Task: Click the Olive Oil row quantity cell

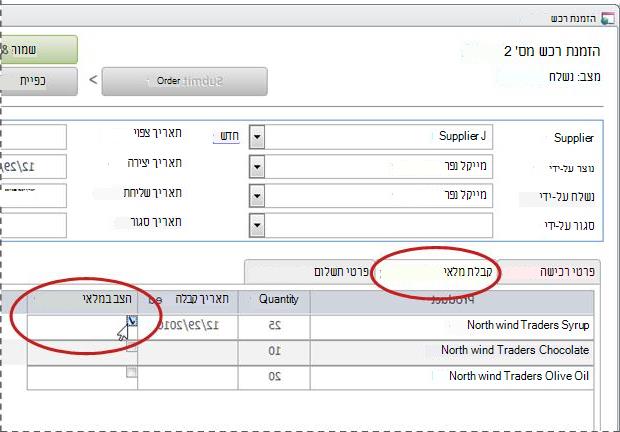Action: (274, 377)
